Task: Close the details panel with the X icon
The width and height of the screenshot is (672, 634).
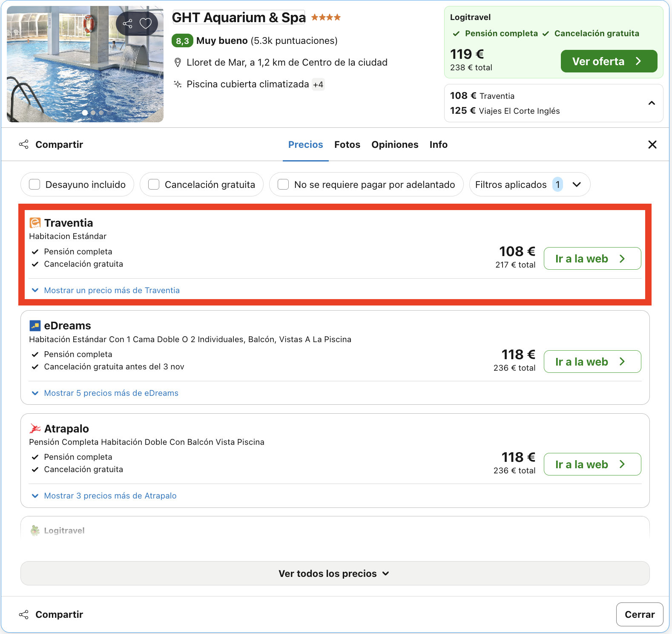Action: coord(652,144)
